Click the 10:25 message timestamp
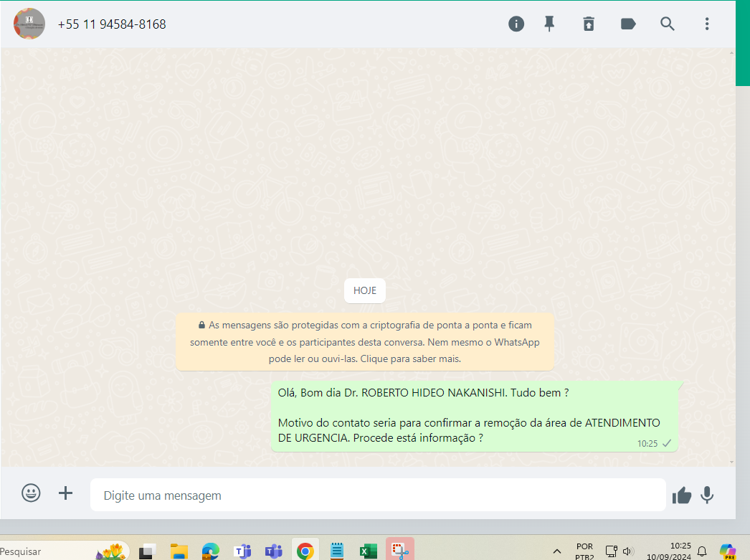Screen dimensions: 750x560 tap(647, 444)
